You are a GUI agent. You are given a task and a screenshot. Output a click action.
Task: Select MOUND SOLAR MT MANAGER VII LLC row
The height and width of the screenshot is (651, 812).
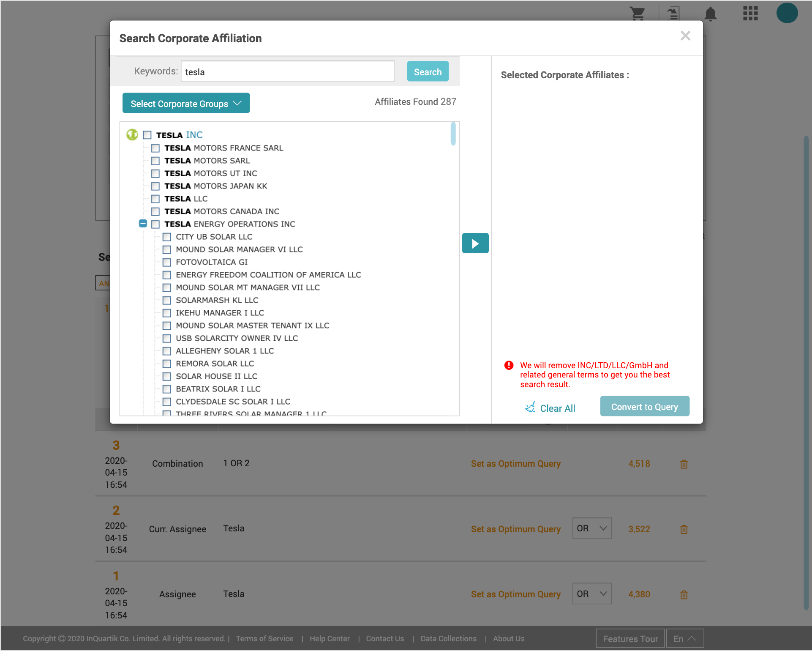click(241, 287)
